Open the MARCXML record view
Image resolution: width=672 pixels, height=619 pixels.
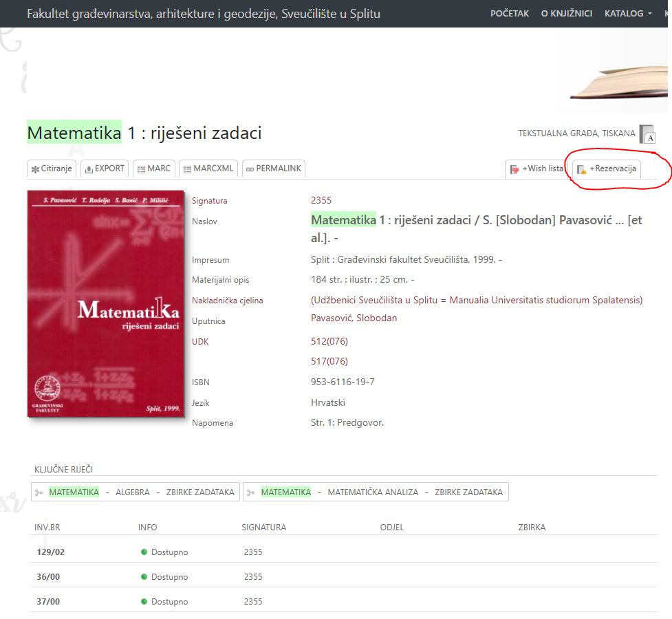tap(208, 169)
